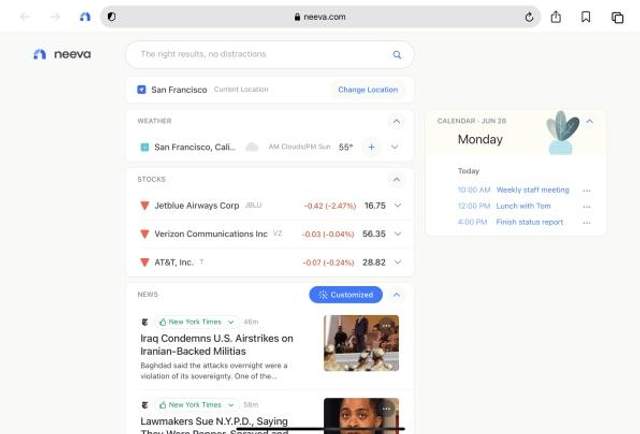Focus the Neeva search input field
The height and width of the screenshot is (434, 640).
click(260, 55)
